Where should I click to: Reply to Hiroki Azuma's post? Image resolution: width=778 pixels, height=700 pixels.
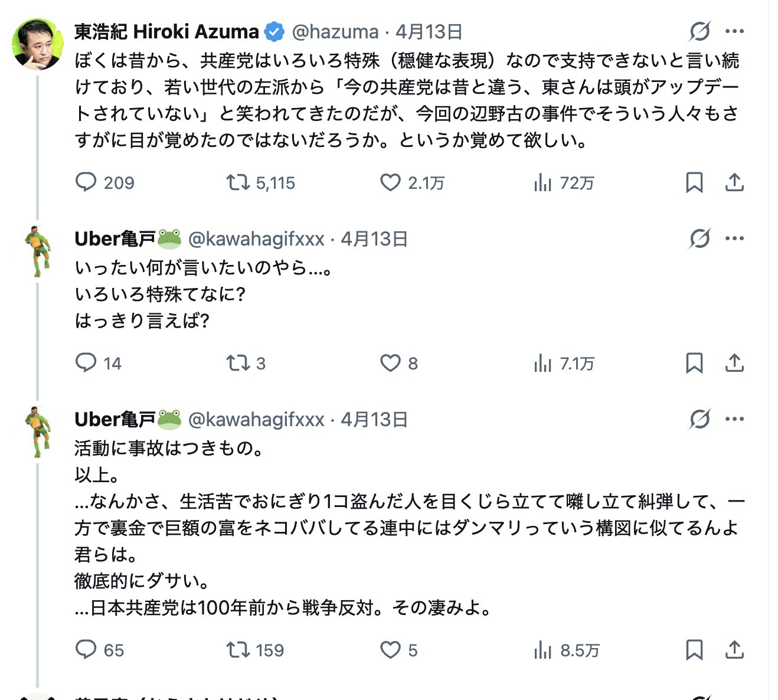[86, 182]
